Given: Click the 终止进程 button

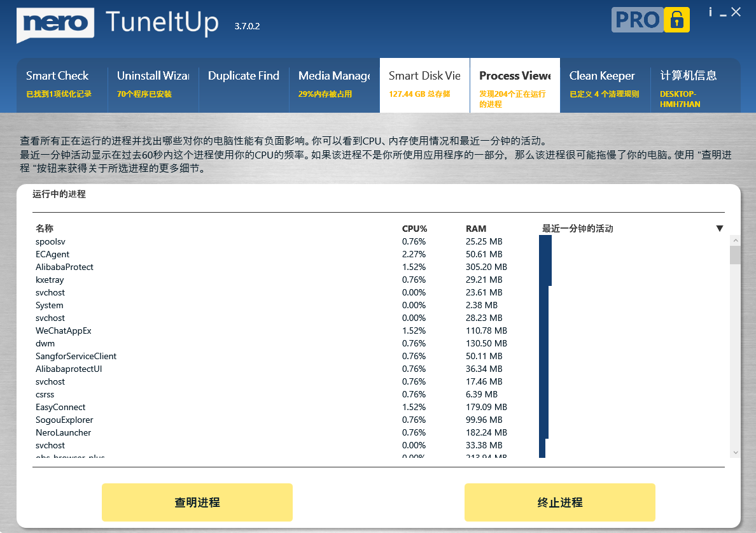Looking at the screenshot, I should (x=560, y=502).
